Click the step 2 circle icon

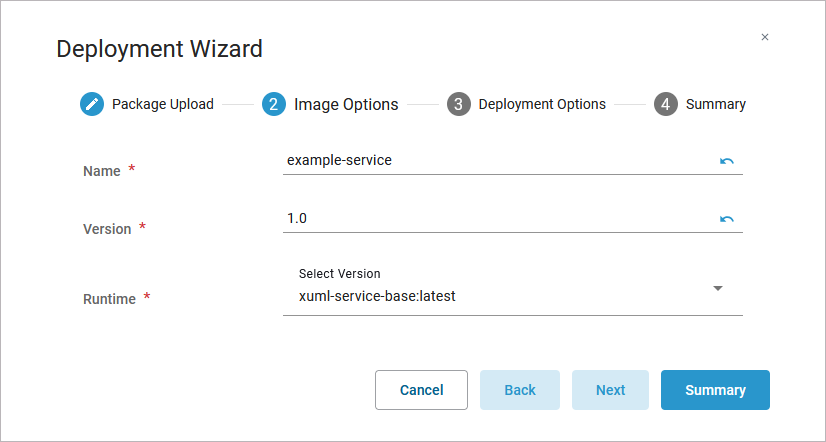pyautogui.click(x=274, y=104)
